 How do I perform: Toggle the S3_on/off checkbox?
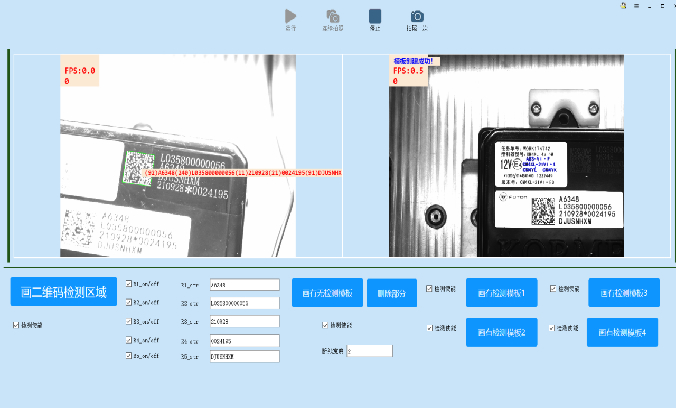(x=129, y=321)
